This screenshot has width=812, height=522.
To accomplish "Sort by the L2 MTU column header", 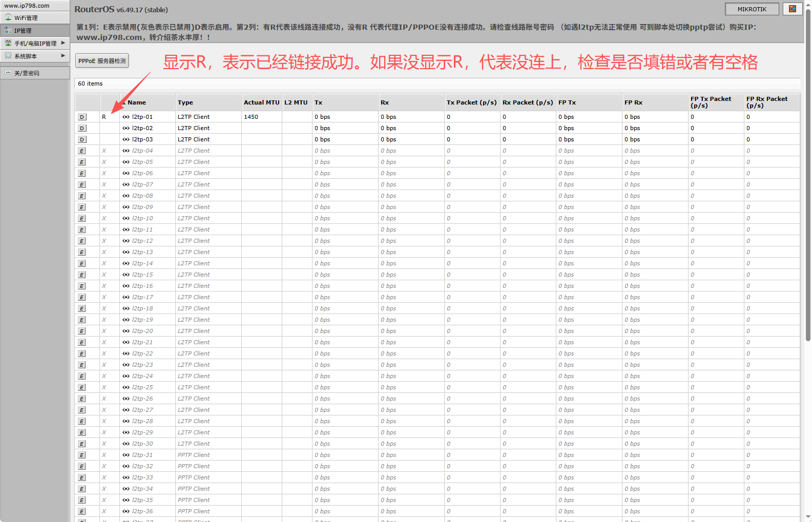I will click(x=297, y=102).
